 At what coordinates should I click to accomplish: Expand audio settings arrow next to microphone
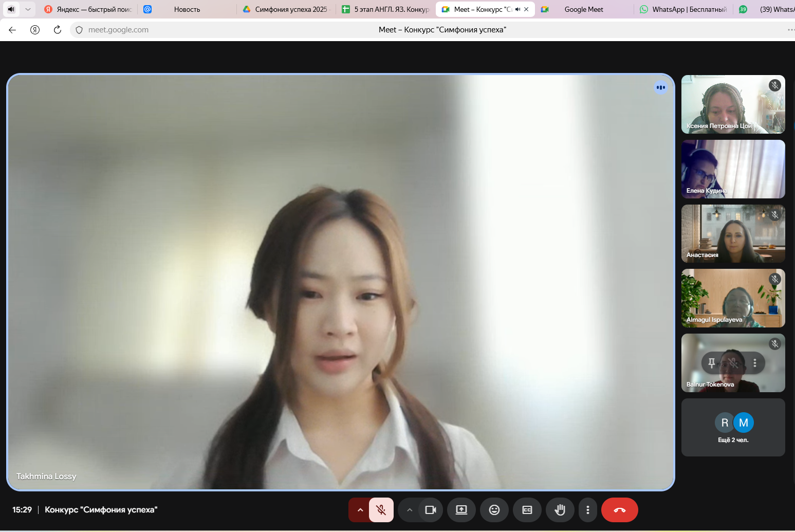click(x=360, y=510)
